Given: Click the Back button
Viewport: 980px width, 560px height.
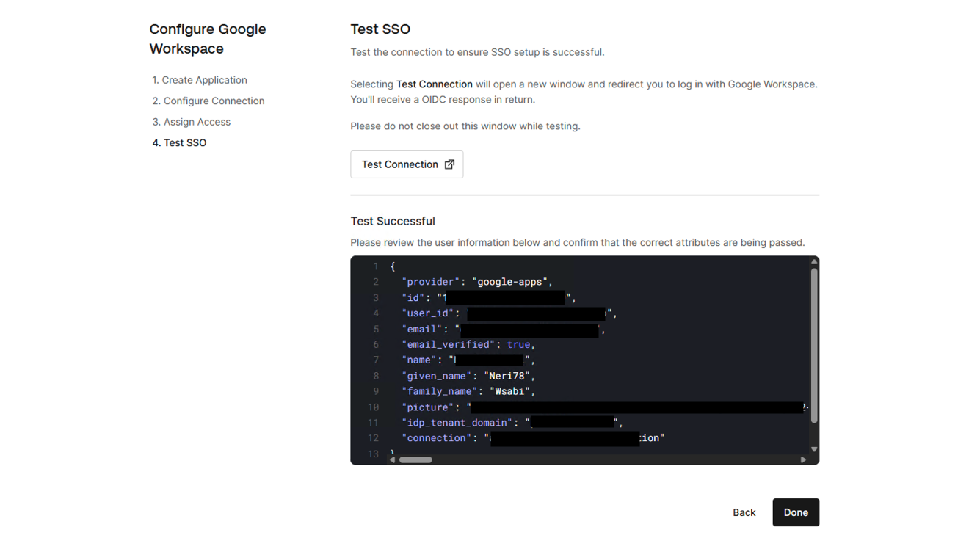Looking at the screenshot, I should pos(744,512).
